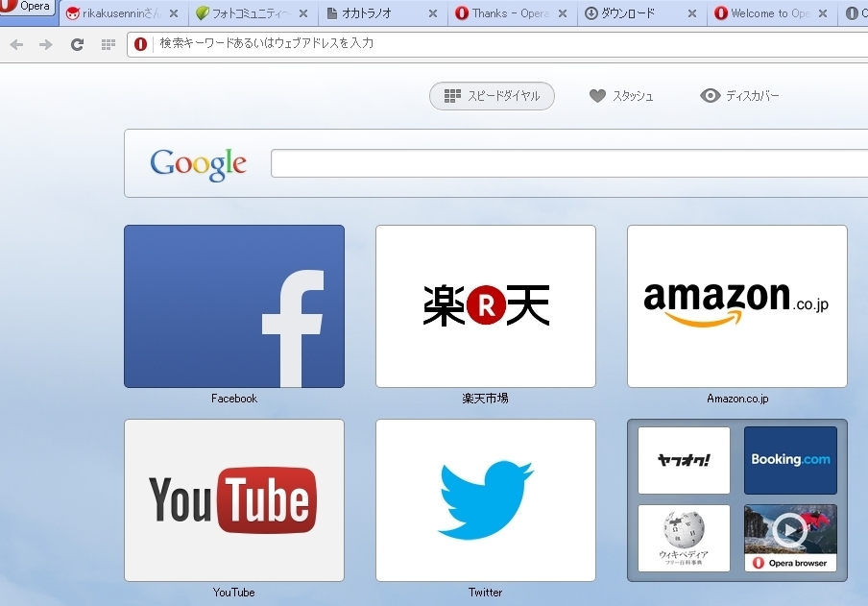Click the 楽天市場 label text

pyautogui.click(x=486, y=399)
